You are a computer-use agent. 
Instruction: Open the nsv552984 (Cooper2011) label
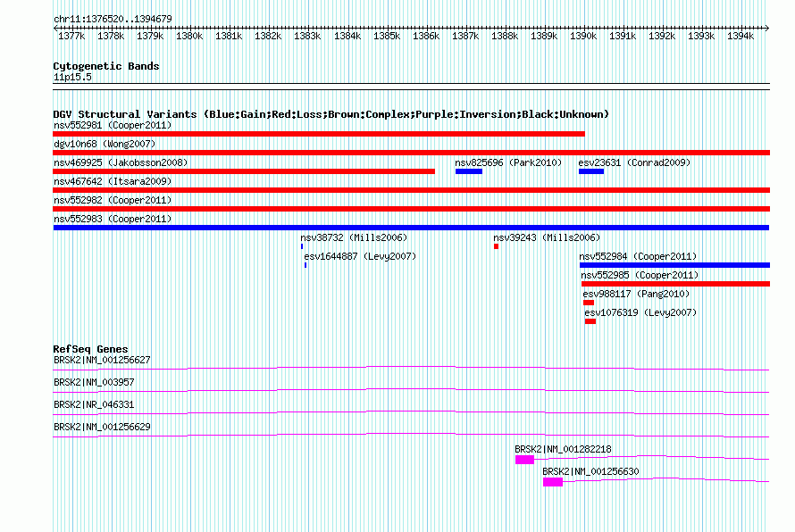[638, 256]
